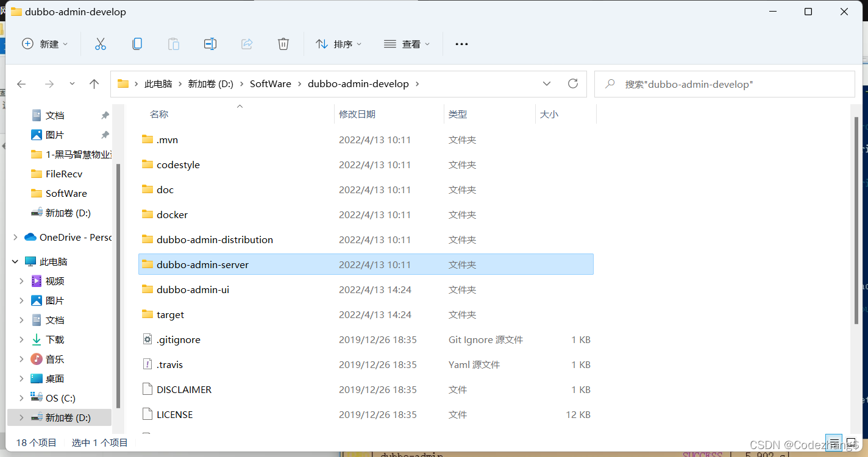Expand the OneDrive tree node
This screenshot has height=457, width=868.
pyautogui.click(x=15, y=237)
